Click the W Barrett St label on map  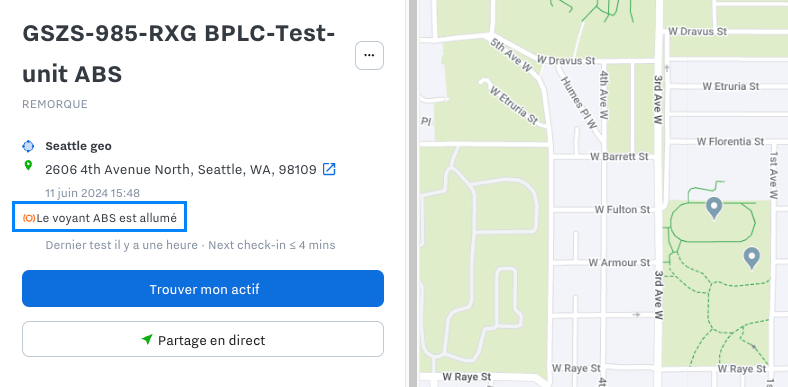(x=619, y=156)
